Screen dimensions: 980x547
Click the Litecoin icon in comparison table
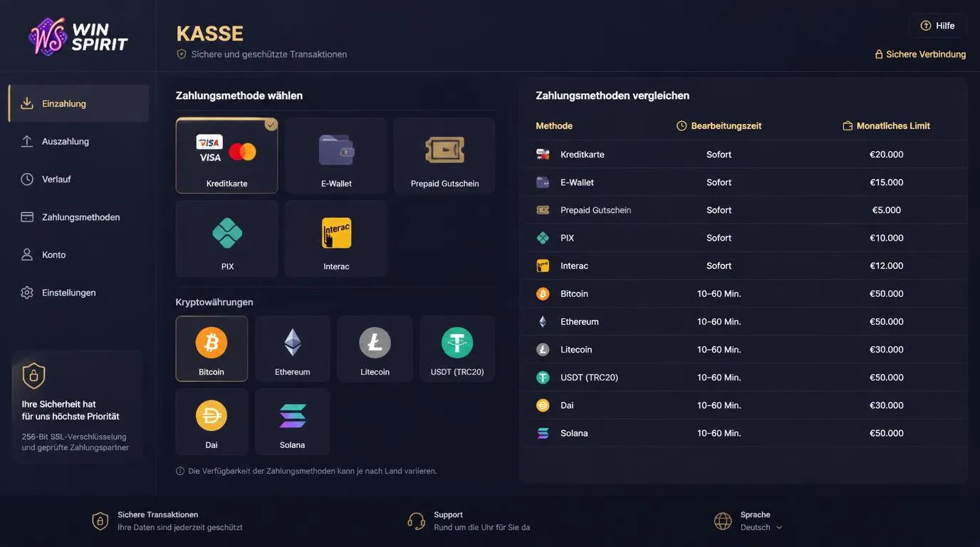click(x=543, y=349)
